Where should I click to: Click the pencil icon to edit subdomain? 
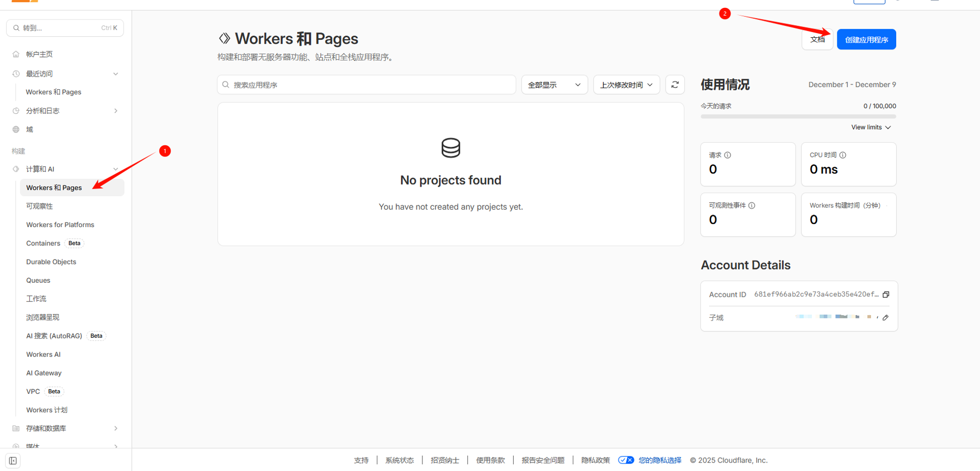coord(886,318)
